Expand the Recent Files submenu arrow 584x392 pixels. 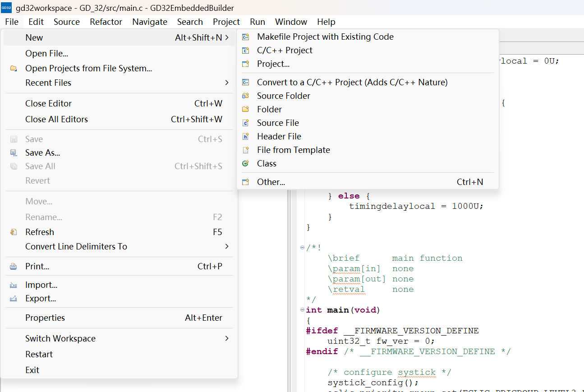tap(227, 83)
